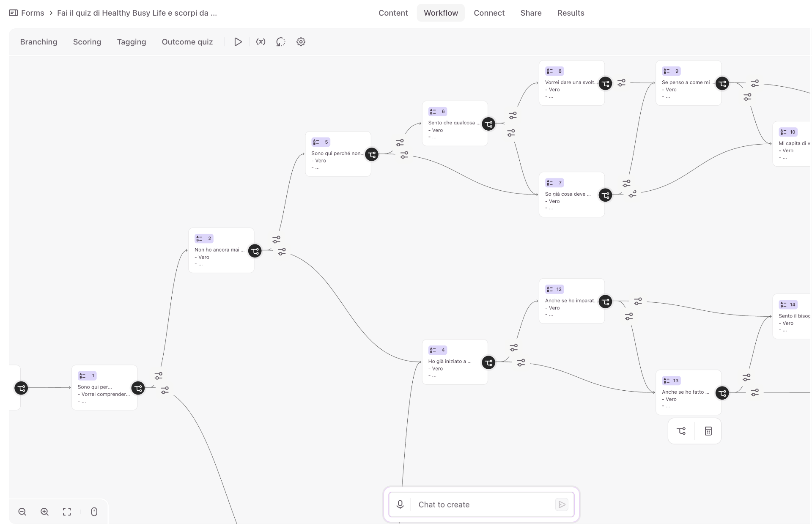Select question 13 node Anche se ho fatto
The height and width of the screenshot is (529, 812).
pyautogui.click(x=688, y=392)
